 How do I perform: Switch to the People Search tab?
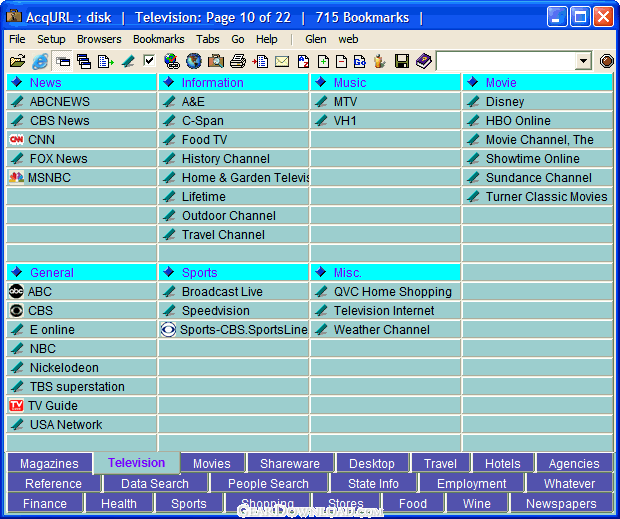268,483
